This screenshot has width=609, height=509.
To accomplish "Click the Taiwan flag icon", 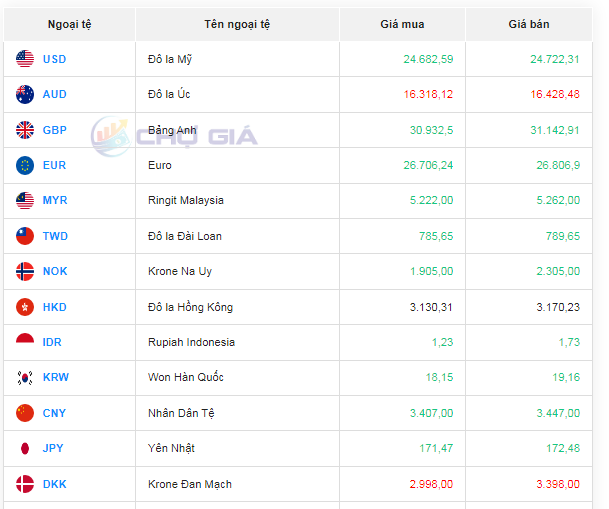I will point(25,236).
